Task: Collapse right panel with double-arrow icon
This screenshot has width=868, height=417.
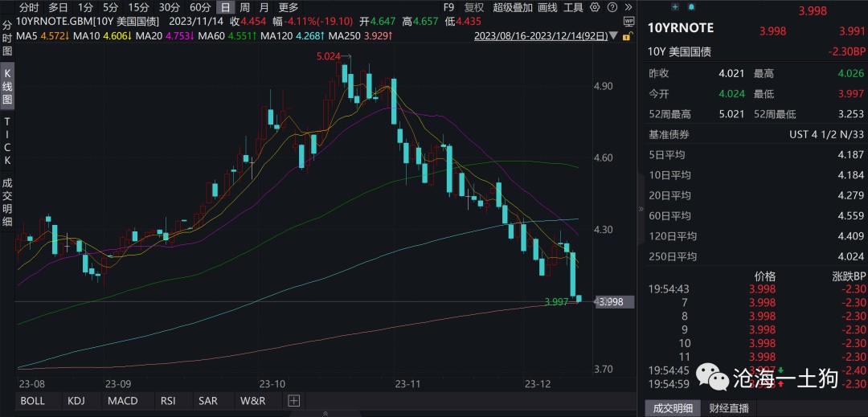Action: [641, 209]
